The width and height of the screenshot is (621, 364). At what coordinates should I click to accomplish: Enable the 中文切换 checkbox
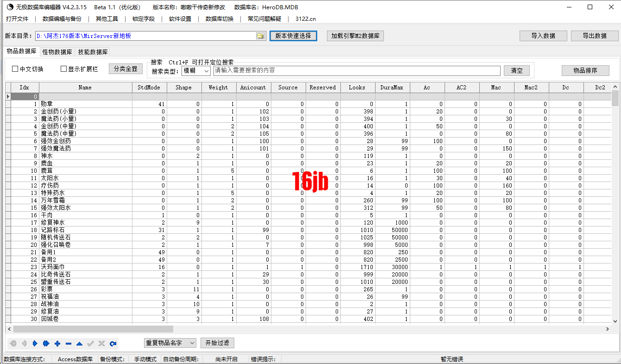click(15, 68)
